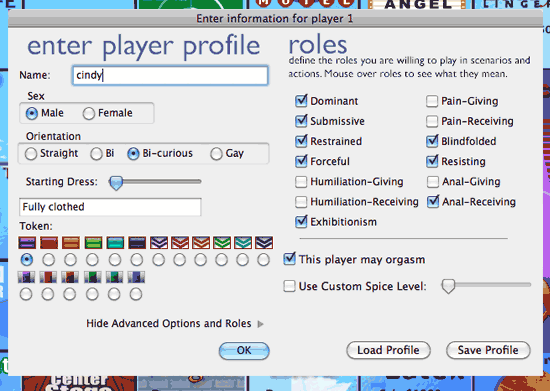Image resolution: width=550 pixels, height=391 pixels.
Task: Select the purple silhouette token icon
Action: pyautogui.click(x=26, y=277)
